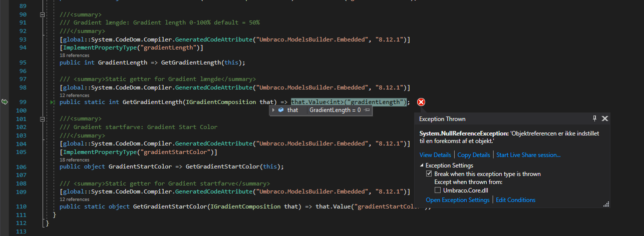Click Start Live Share session link
The height and width of the screenshot is (236, 644).
coord(528,155)
